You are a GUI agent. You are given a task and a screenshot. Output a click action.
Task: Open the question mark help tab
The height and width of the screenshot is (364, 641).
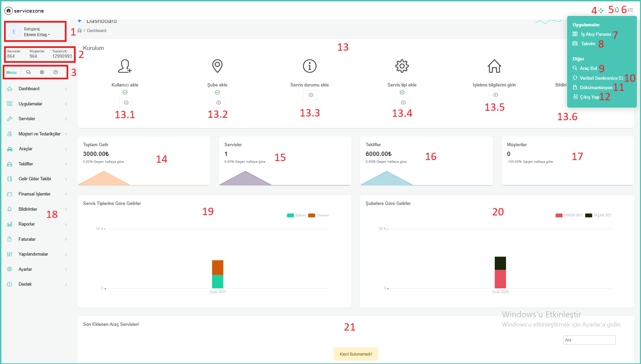click(x=56, y=72)
